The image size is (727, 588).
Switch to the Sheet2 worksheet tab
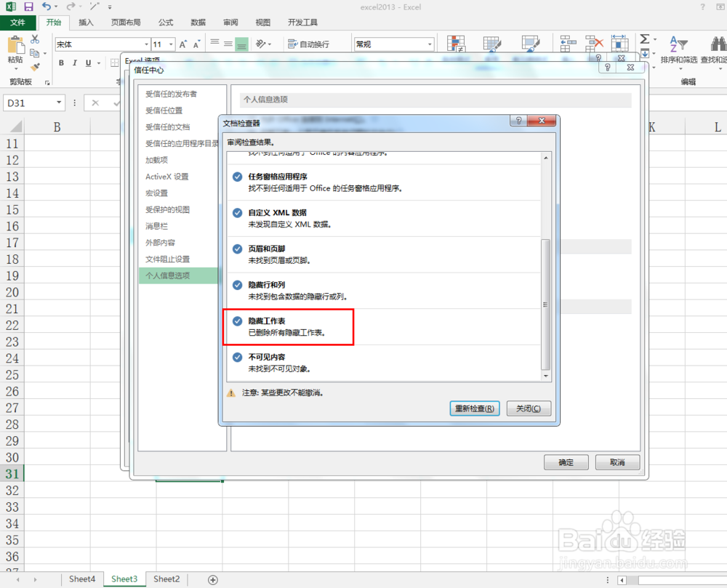(x=166, y=579)
